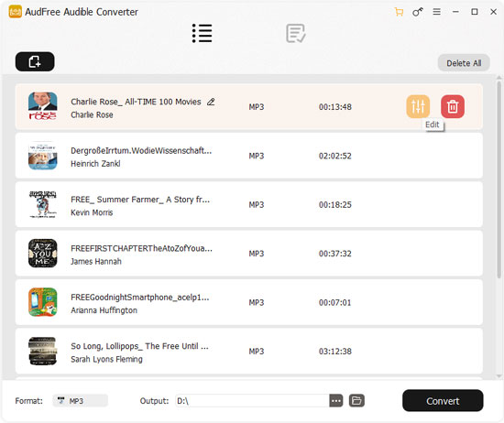Image resolution: width=504 pixels, height=423 pixels.
Task: Click MP3 format in Heinrich Zankl row
Action: (257, 156)
